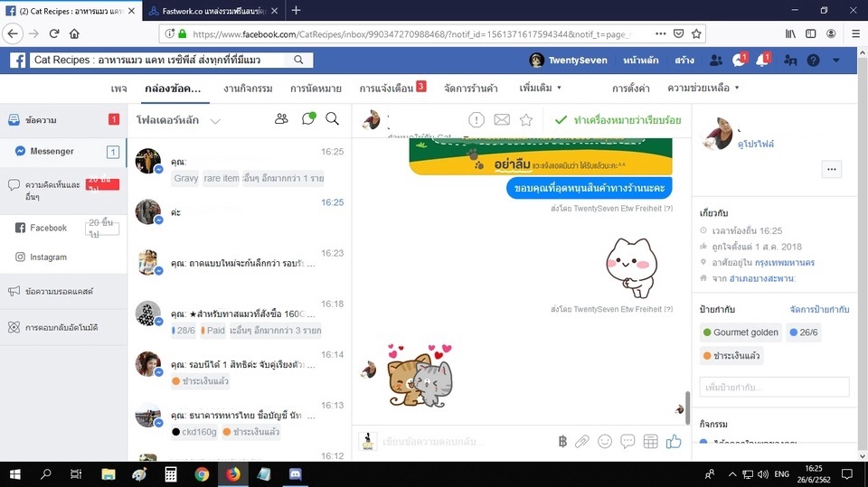Open Facebook bell notifications icon

click(762, 60)
